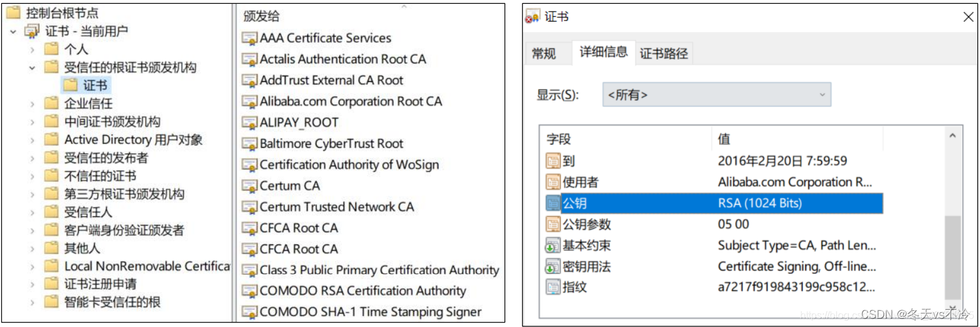Select the Baltimore CyberTrust Root certificate icon

point(250,144)
